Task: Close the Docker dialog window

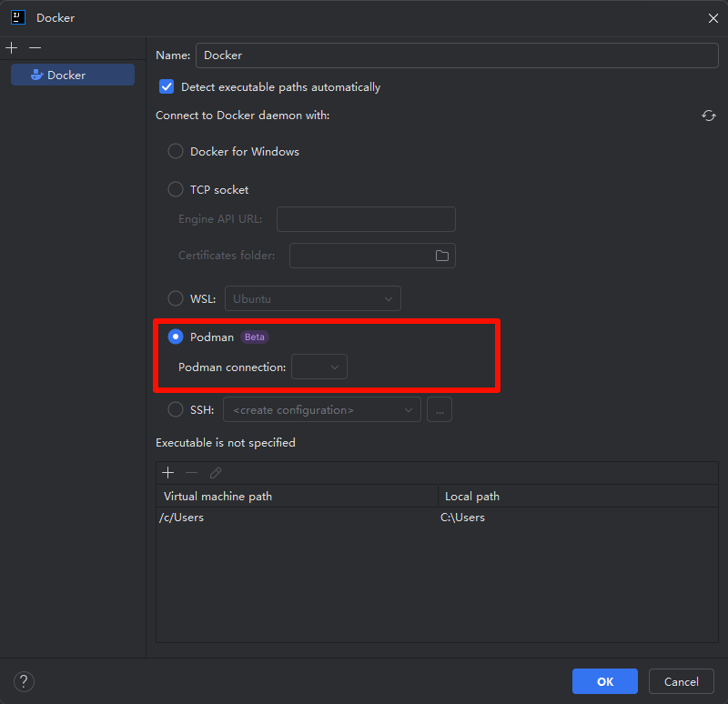Action: (713, 17)
